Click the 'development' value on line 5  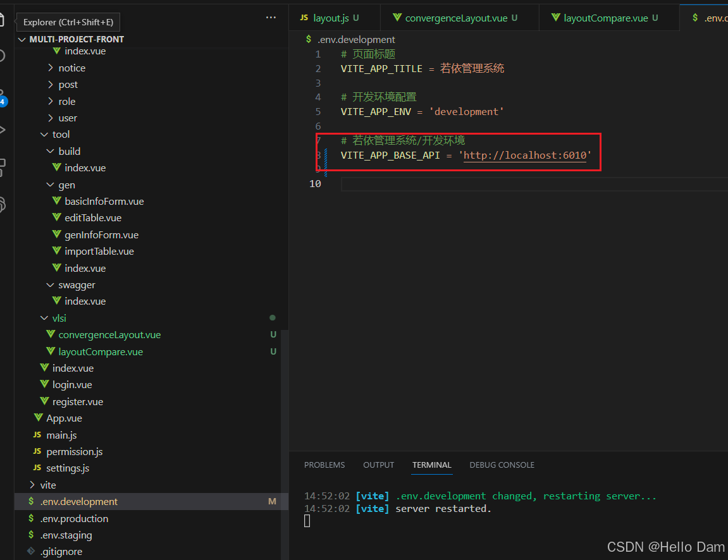pyautogui.click(x=466, y=112)
